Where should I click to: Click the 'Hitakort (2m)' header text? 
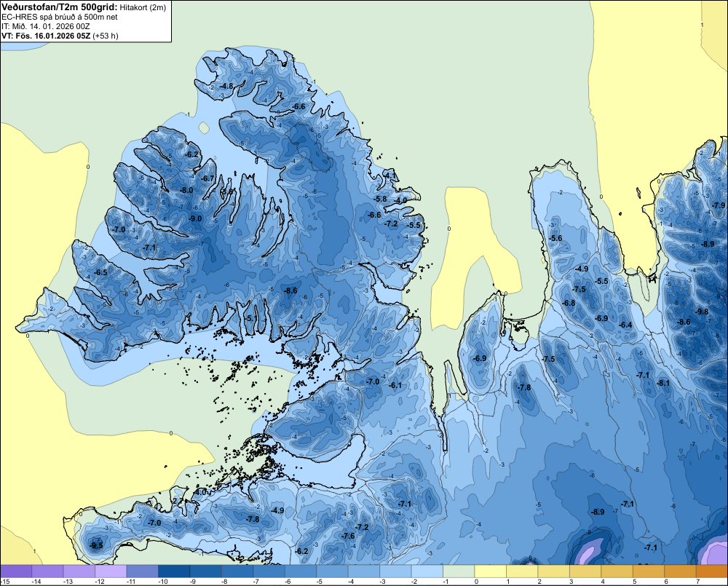click(143, 7)
